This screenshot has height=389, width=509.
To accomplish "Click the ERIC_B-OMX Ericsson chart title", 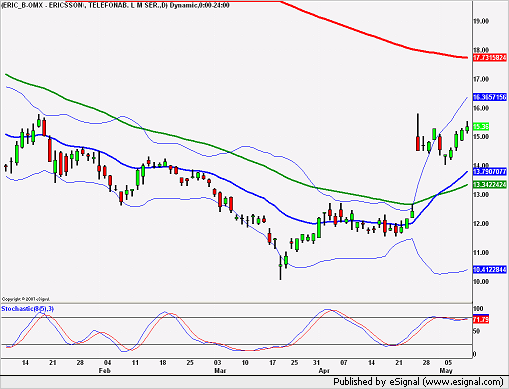I will 115,5.
